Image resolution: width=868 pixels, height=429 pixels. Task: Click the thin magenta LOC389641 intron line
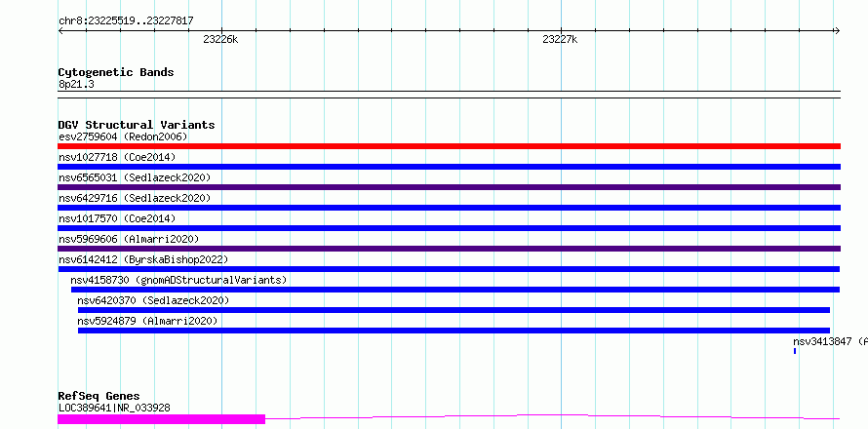click(x=552, y=416)
